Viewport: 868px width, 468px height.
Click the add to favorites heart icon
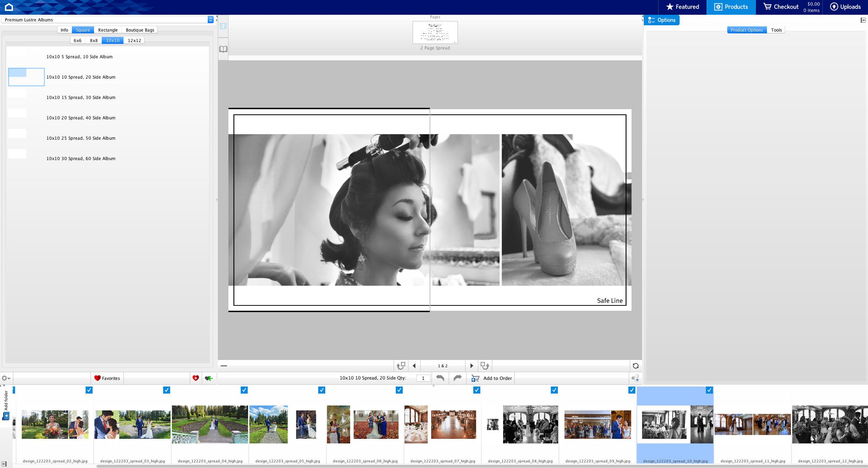pyautogui.click(x=196, y=378)
